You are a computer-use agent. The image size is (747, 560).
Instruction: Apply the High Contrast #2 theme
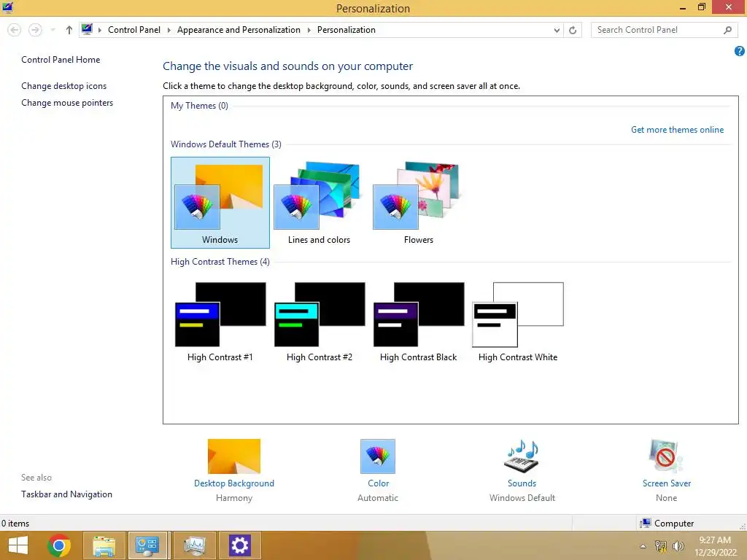click(320, 322)
